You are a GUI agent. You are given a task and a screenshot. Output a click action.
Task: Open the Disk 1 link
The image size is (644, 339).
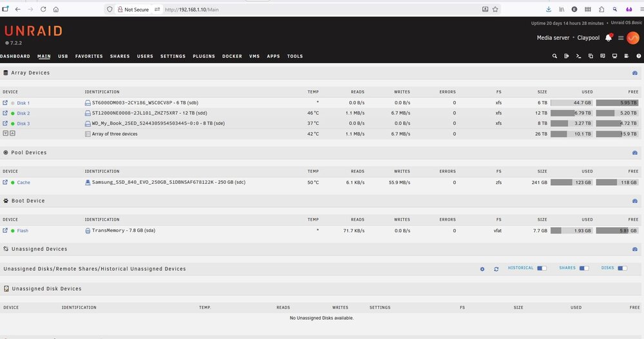23,103
